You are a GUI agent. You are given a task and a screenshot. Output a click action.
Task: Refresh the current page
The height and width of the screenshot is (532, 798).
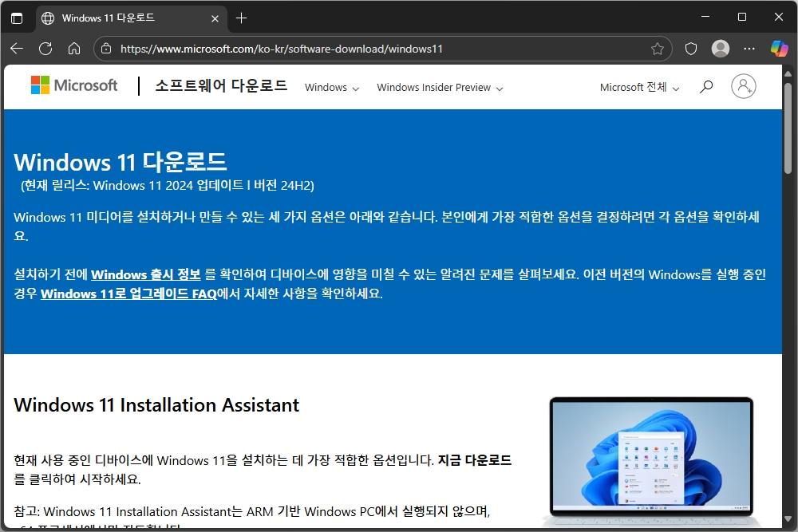click(x=45, y=49)
